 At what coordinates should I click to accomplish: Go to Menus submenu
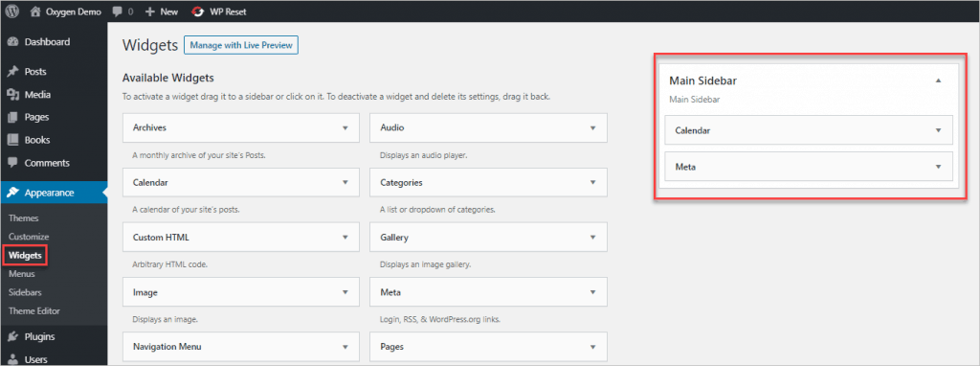[x=22, y=274]
